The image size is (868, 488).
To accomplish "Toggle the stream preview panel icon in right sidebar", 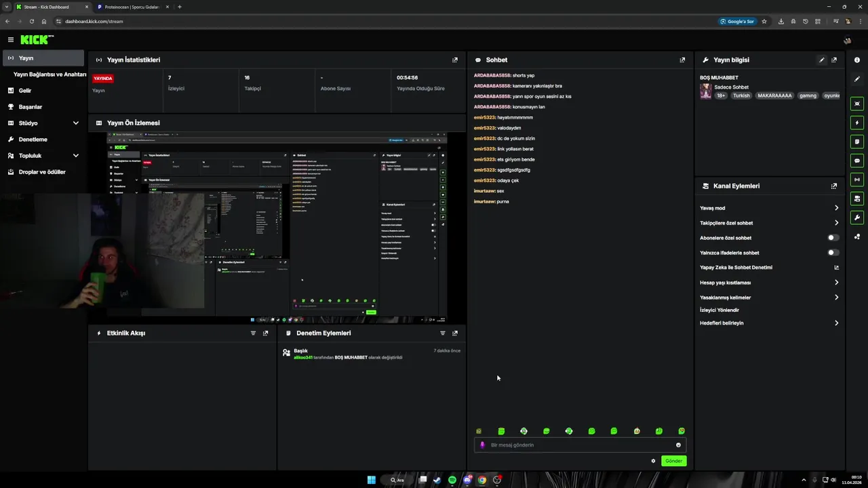I will point(857,104).
